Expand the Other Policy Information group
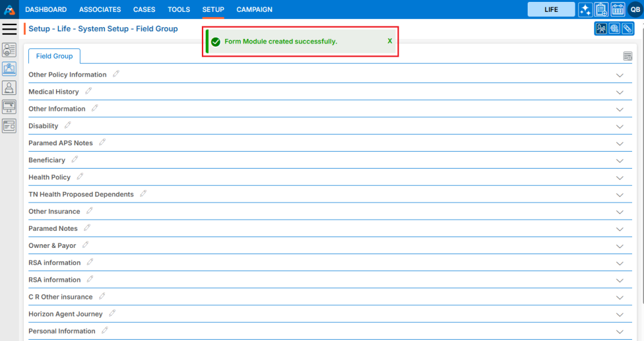The height and width of the screenshot is (341, 644). point(619,75)
